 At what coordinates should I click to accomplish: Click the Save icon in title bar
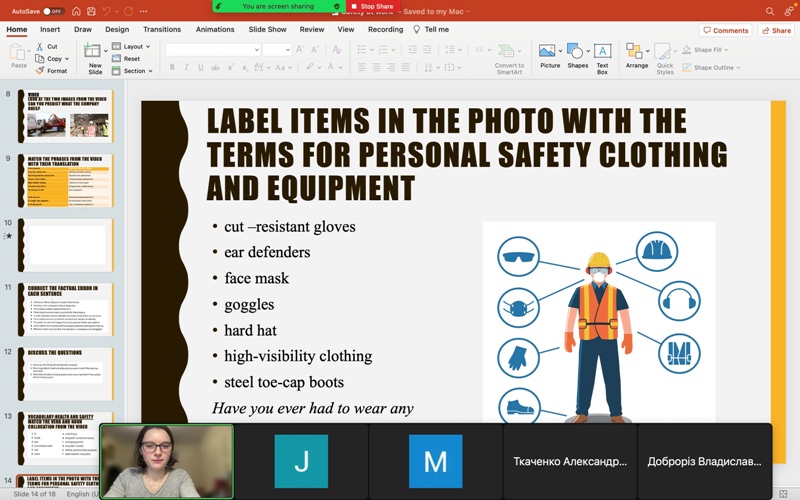[92, 11]
